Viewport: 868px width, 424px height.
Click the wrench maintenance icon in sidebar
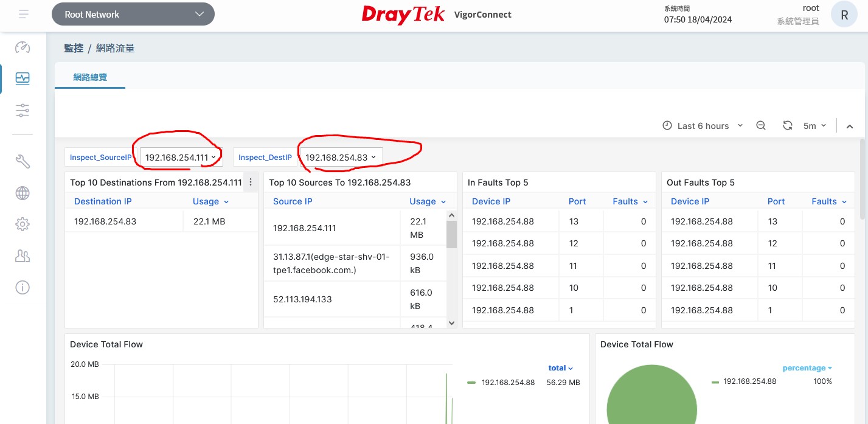(23, 161)
